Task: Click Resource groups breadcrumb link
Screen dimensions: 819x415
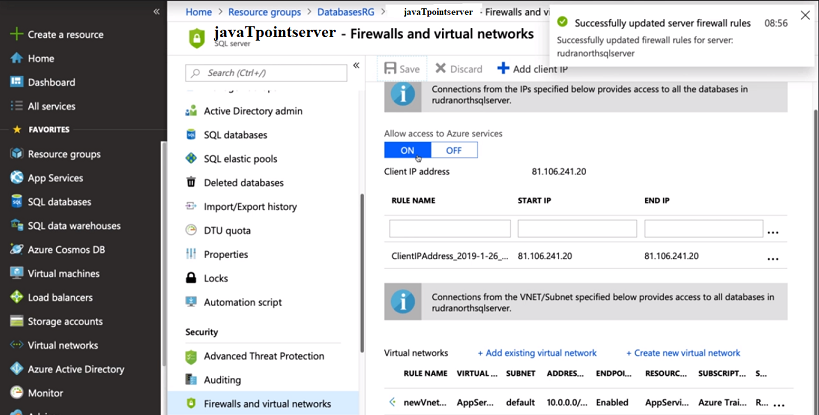Action: point(265,12)
